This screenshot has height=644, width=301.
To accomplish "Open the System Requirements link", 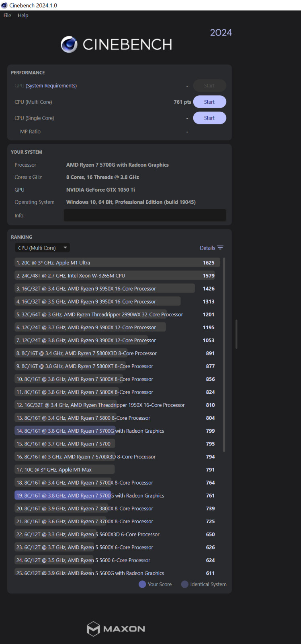I will (x=51, y=86).
